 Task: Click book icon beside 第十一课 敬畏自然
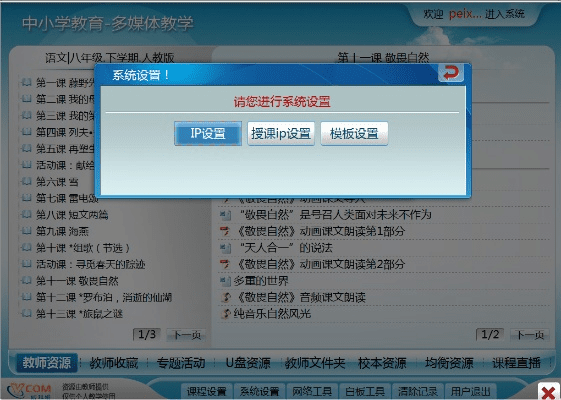click(x=26, y=280)
